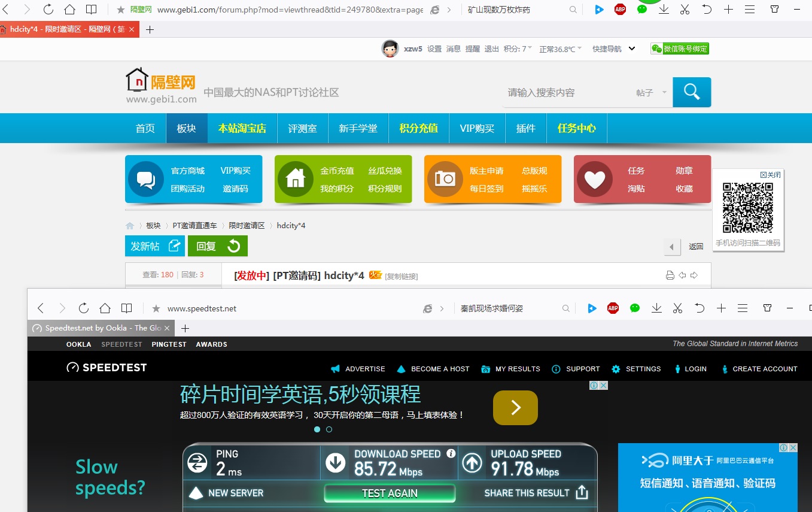The width and height of the screenshot is (812, 512).
Task: Open the 积分充值 navigation item
Action: coord(419,128)
